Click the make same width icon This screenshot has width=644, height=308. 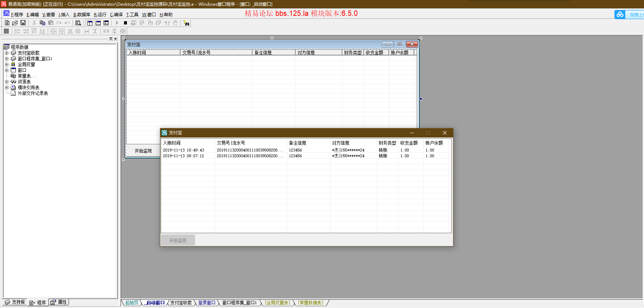pyautogui.click(x=106, y=31)
